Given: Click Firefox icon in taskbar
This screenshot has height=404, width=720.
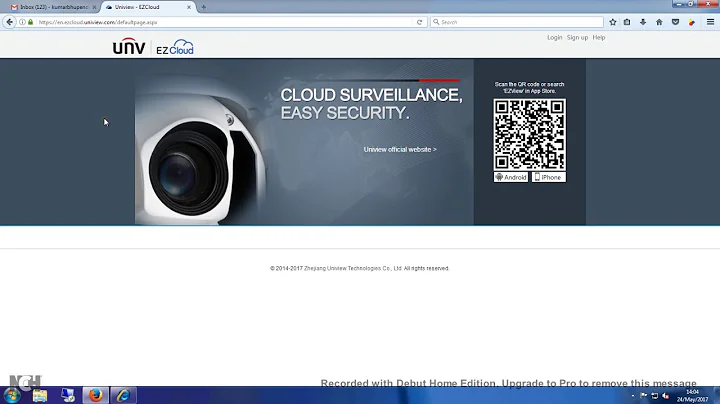Looking at the screenshot, I should pos(96,395).
